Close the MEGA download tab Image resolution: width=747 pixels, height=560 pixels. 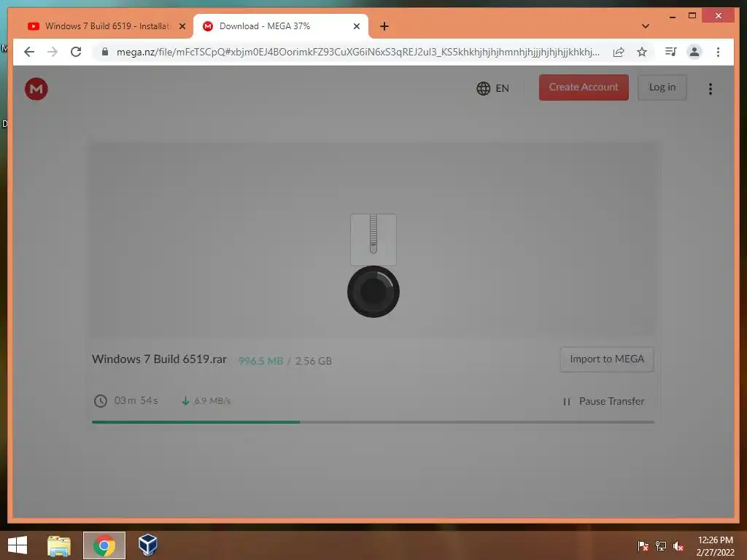pyautogui.click(x=356, y=26)
